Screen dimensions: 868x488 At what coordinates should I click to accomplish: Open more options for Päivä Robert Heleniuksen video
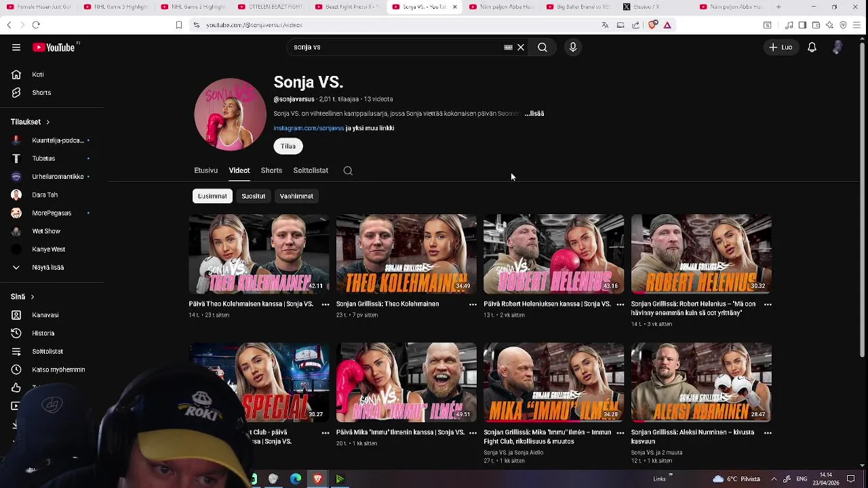pyautogui.click(x=620, y=305)
